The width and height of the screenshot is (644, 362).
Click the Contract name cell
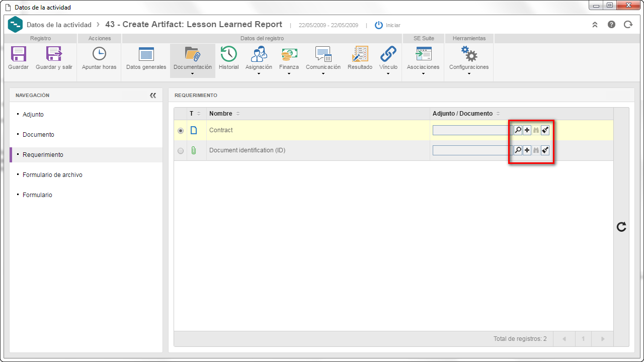click(318, 130)
